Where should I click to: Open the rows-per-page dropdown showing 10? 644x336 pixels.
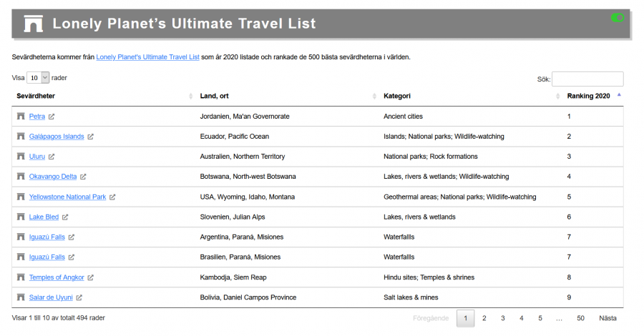(39, 78)
